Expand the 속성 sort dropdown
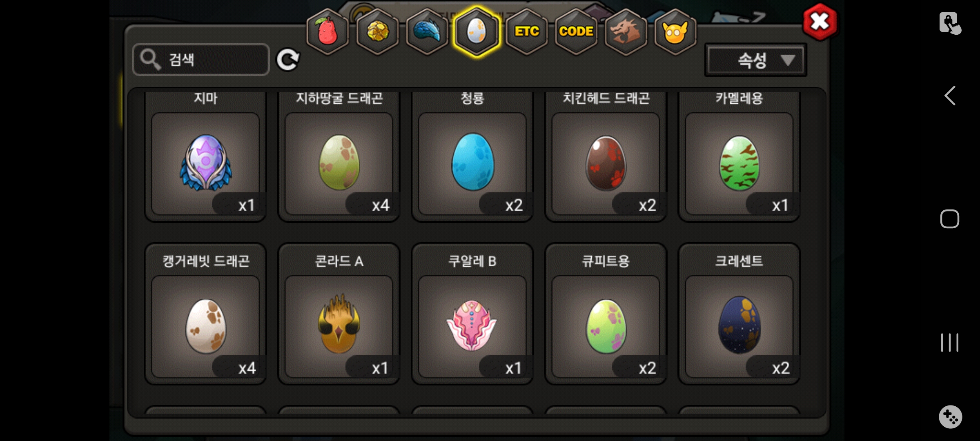Screen dimensions: 980x441 coord(756,60)
